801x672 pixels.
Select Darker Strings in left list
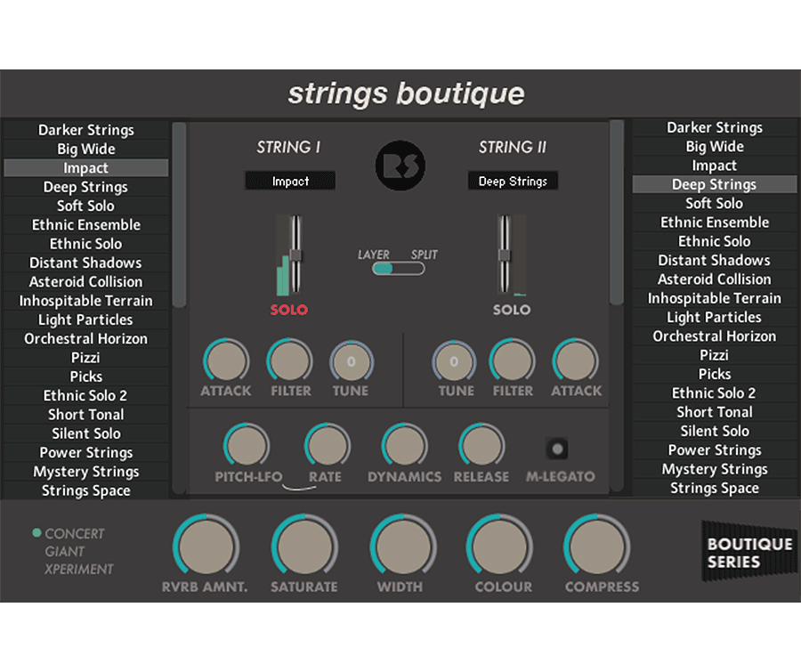point(85,130)
